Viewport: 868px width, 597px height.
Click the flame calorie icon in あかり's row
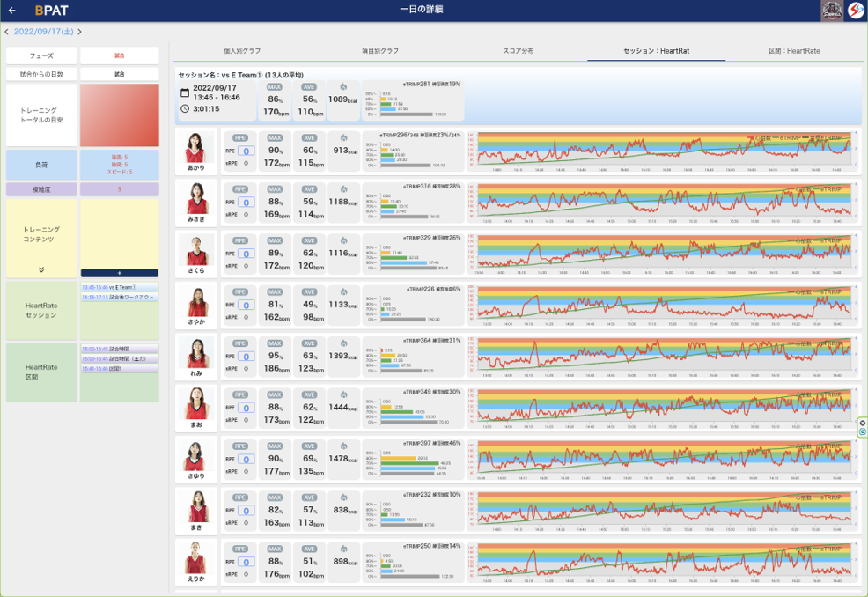(x=343, y=138)
